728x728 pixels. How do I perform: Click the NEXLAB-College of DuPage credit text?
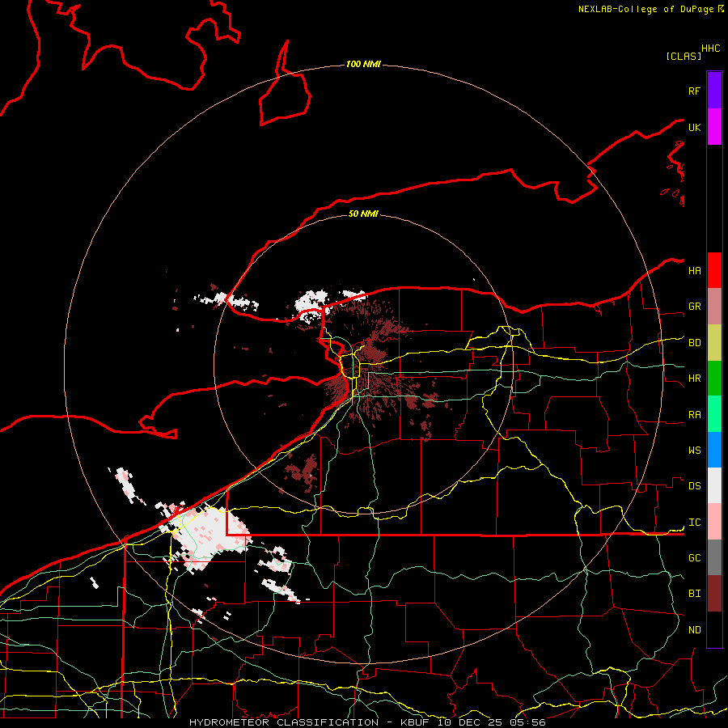[645, 9]
